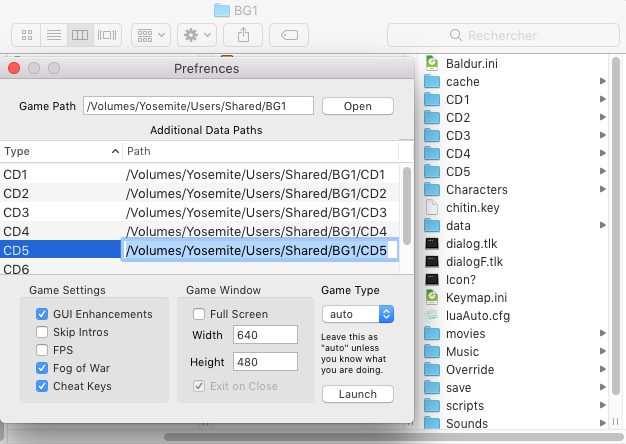626x444 pixels.
Task: Enable the Skip Intros checkbox
Action: (x=42, y=332)
